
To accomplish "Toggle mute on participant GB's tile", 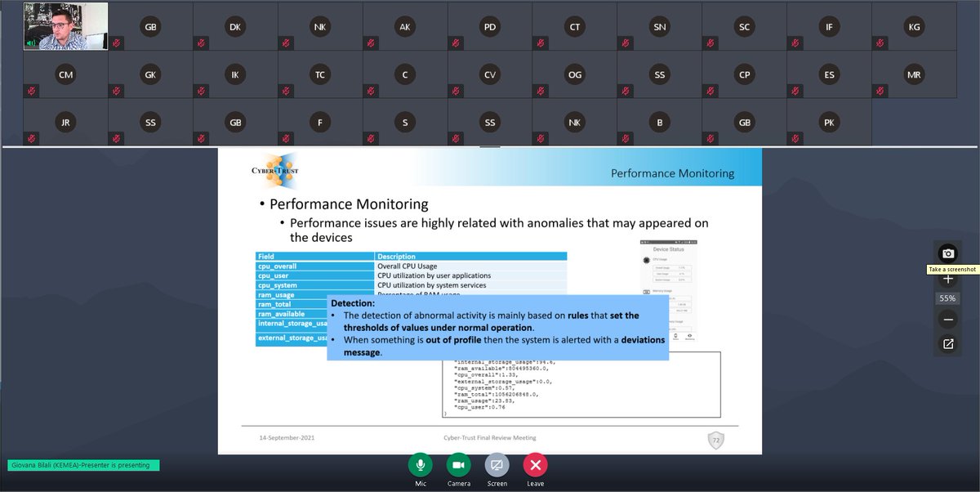I will 117,42.
